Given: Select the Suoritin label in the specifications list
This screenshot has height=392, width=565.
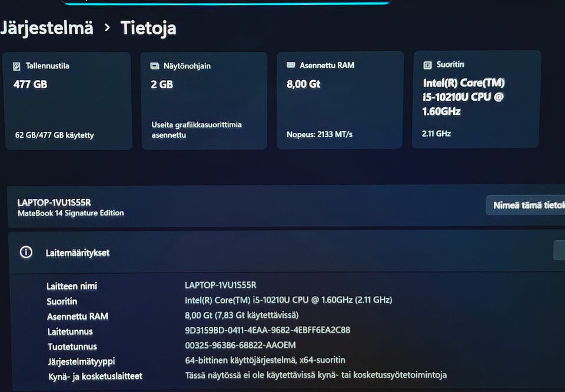Looking at the screenshot, I should [62, 301].
